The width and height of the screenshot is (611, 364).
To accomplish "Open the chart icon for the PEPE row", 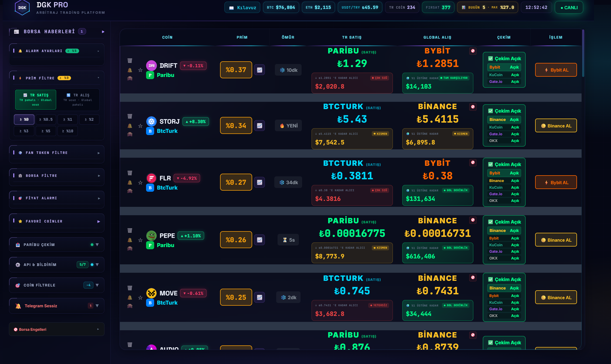I will [259, 240].
